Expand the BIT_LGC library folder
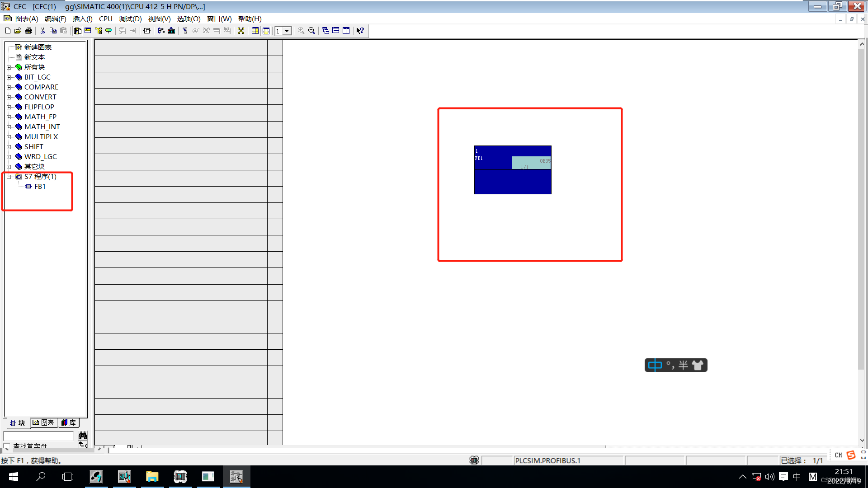Screen dimensions: 868x488 9,76
